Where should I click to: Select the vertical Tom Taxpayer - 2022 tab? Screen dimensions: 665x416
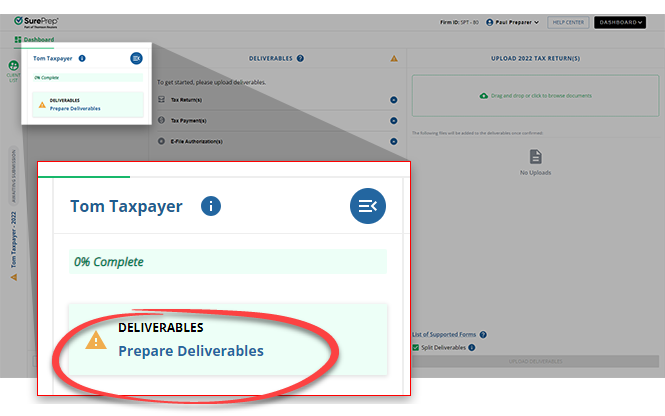point(13,240)
